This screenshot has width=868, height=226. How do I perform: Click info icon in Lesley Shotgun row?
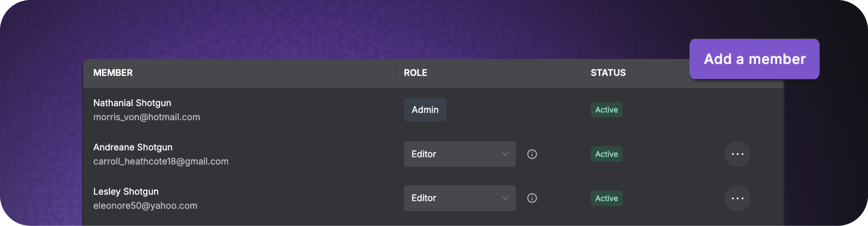[x=532, y=198]
